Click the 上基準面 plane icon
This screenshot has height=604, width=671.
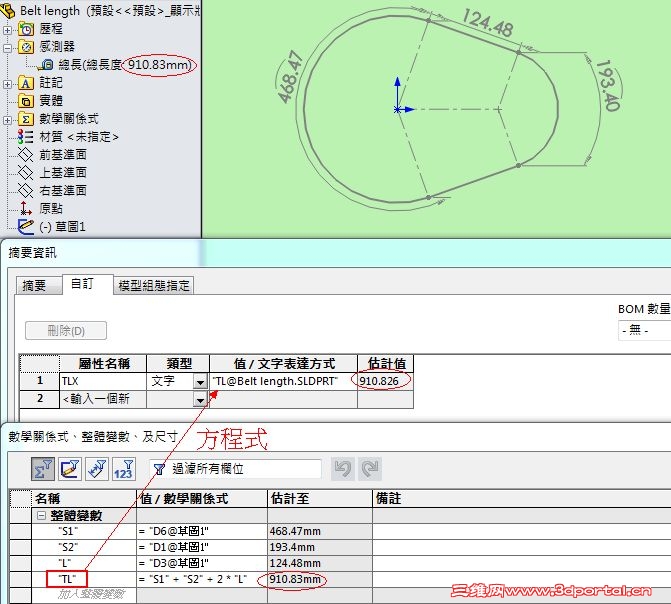26,173
